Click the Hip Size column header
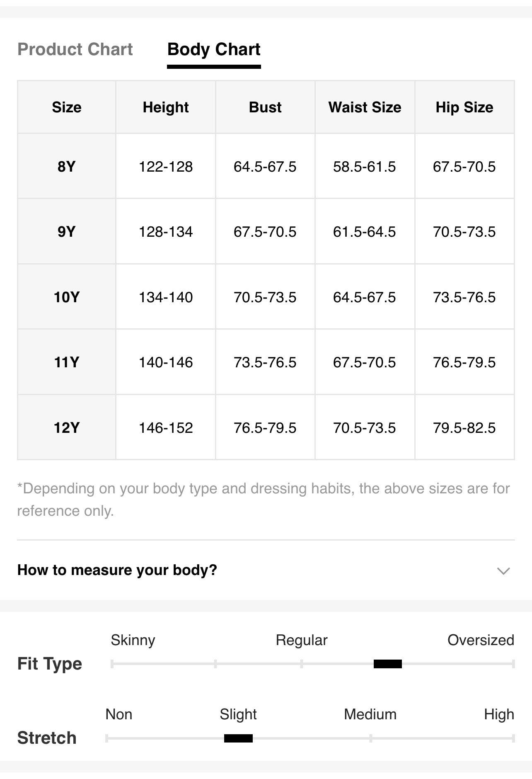This screenshot has height=779, width=532. (464, 107)
